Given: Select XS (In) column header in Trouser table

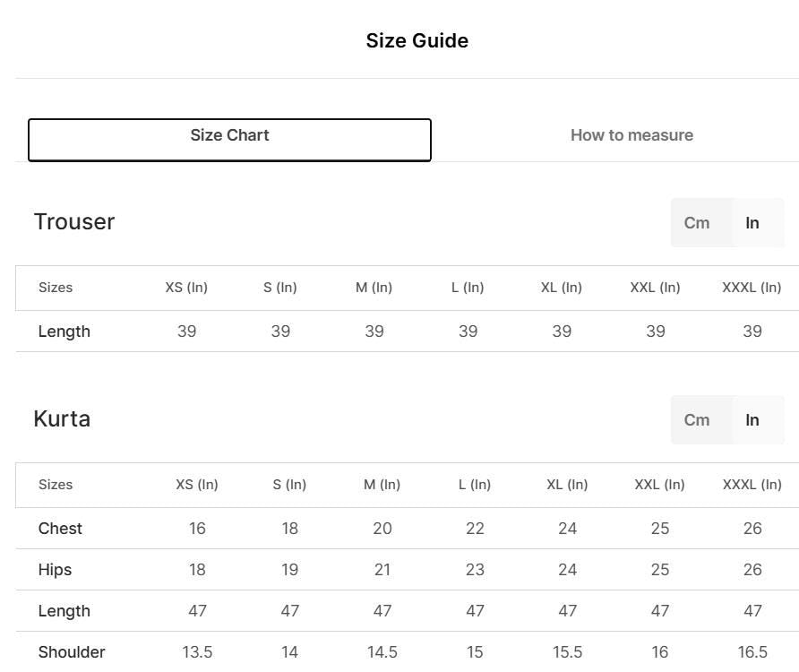Looking at the screenshot, I should point(186,288).
